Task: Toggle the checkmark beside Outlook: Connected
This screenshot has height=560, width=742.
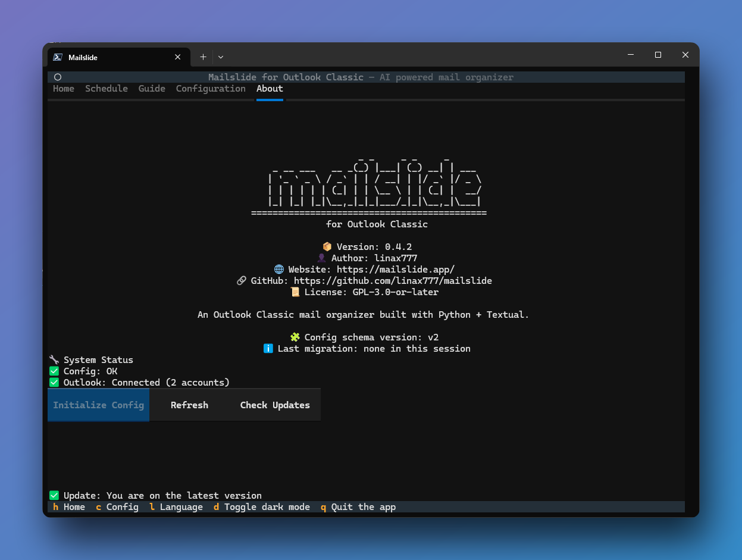Action: point(54,382)
